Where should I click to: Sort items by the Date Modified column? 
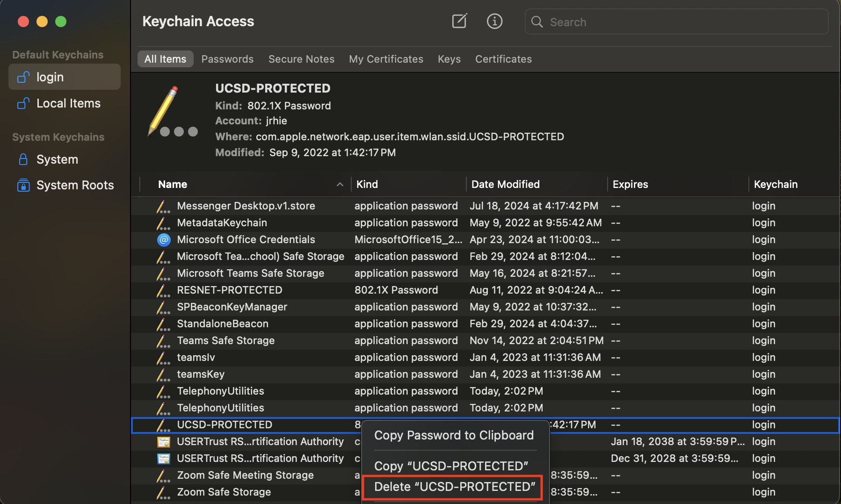point(505,184)
